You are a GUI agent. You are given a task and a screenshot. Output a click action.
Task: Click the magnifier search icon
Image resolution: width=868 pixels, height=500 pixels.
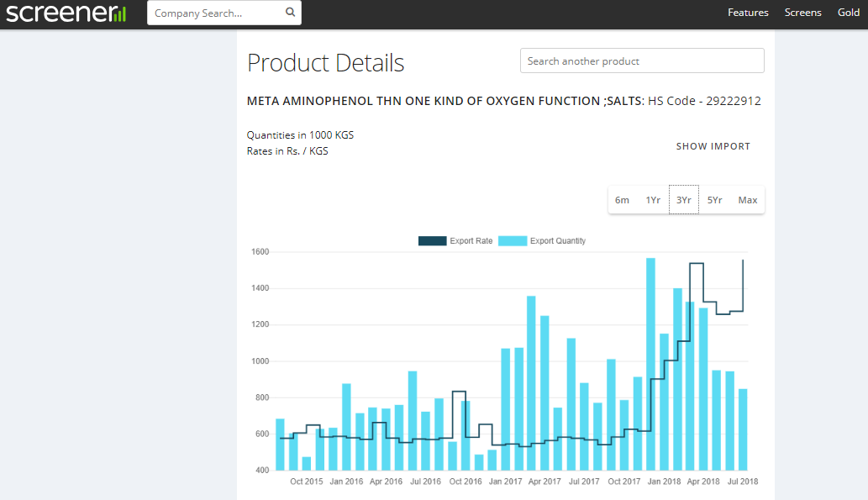coord(290,13)
